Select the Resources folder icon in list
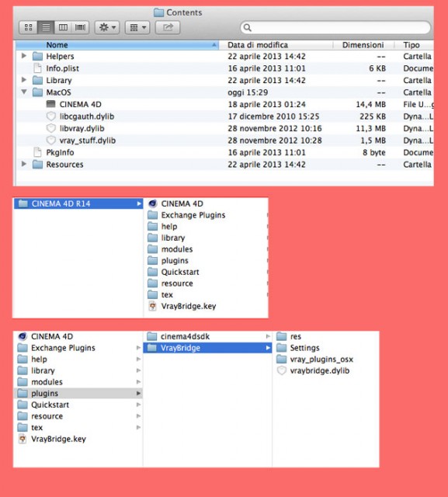 pyautogui.click(x=37, y=164)
